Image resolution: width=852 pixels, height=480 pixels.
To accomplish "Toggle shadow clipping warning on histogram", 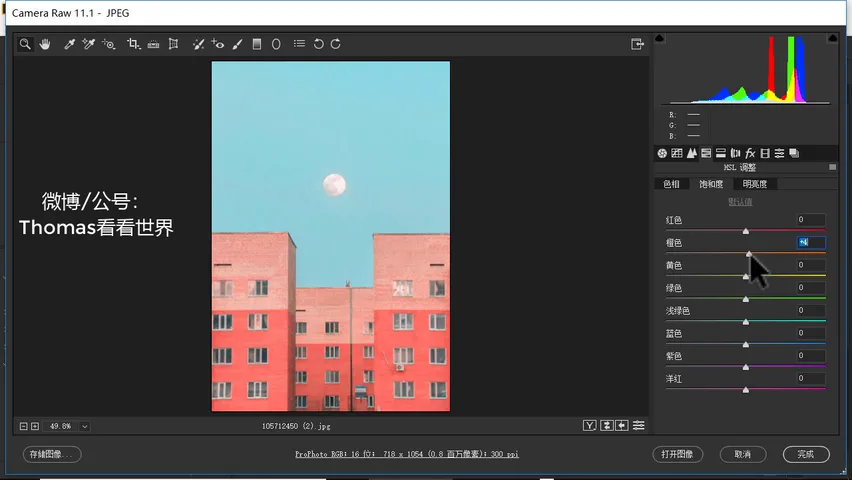I will 660,38.
